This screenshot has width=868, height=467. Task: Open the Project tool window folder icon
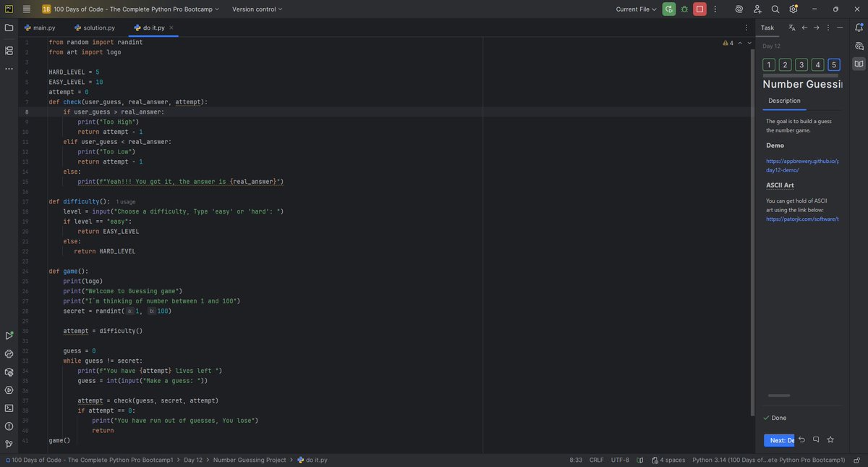pyautogui.click(x=9, y=27)
